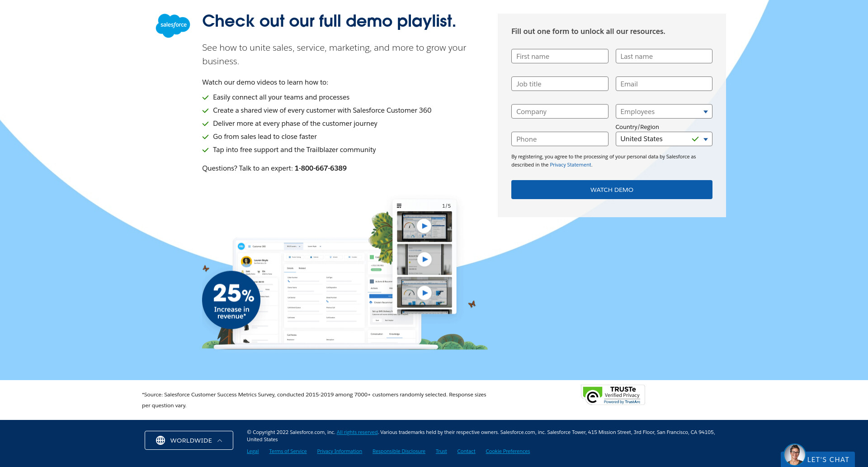Click 'Create a shared view of every customer' text
Image resolution: width=868 pixels, height=467 pixels.
click(x=322, y=110)
